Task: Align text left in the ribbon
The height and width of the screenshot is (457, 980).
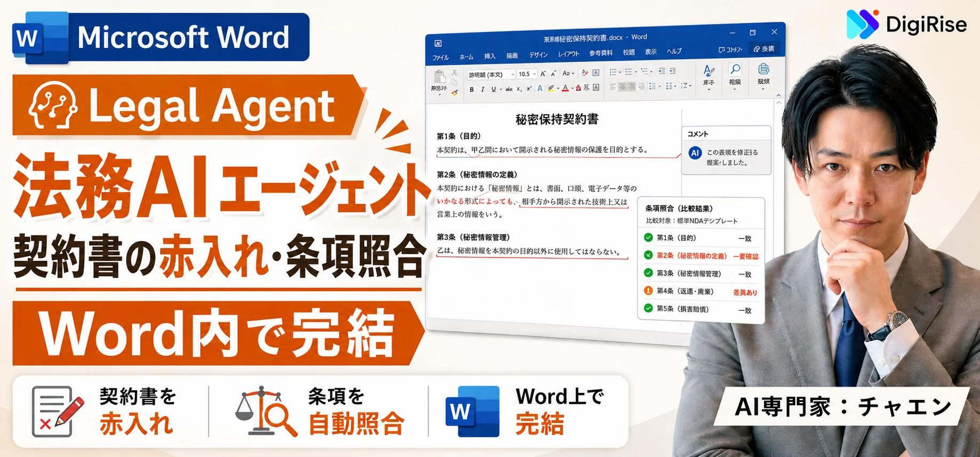Action: point(612,86)
